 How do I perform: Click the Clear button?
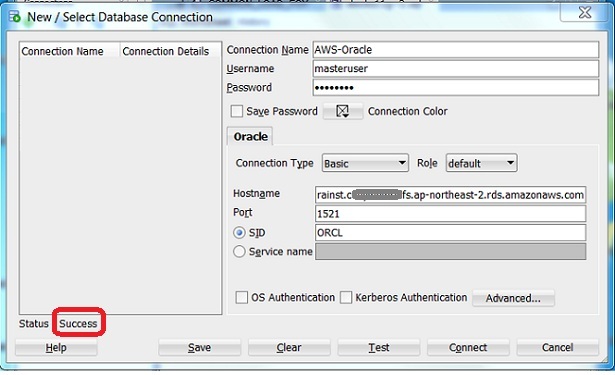[289, 348]
